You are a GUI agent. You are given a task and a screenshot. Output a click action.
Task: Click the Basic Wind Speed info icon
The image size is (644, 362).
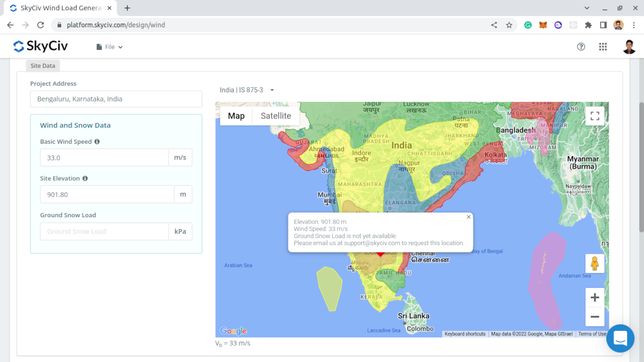pos(97,142)
